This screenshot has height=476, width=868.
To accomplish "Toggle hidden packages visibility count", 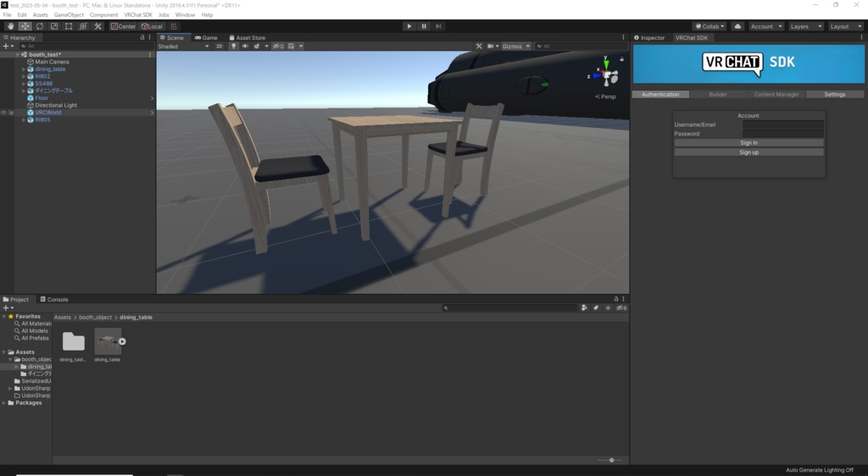I will pyautogui.click(x=621, y=307).
